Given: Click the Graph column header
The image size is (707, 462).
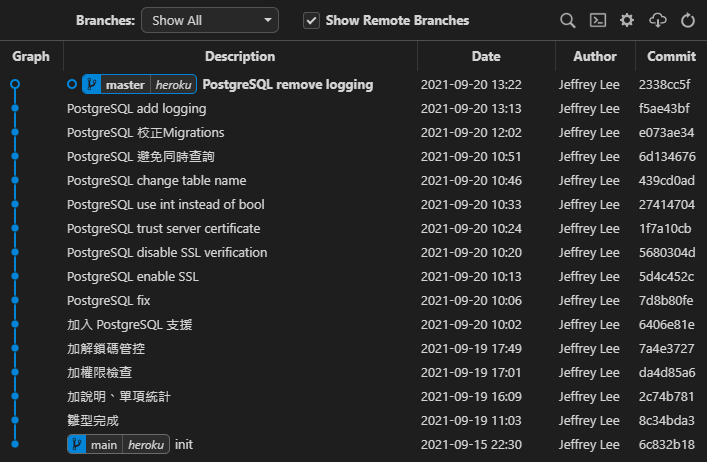Looking at the screenshot, I should 31,56.
